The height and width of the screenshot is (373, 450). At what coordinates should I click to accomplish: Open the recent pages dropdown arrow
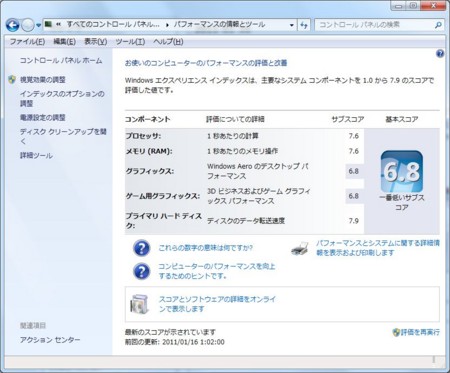tap(38, 25)
